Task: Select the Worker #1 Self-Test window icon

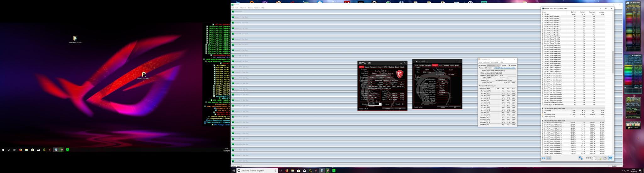Action: pyautogui.click(x=233, y=17)
